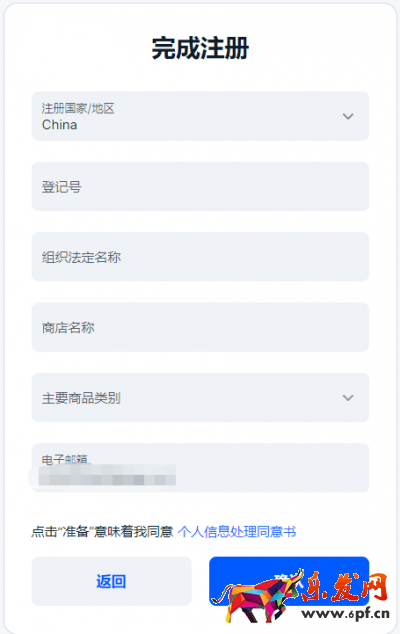This screenshot has height=634, width=400.
Task: Click the blurred email address value
Action: pyautogui.click(x=107, y=475)
